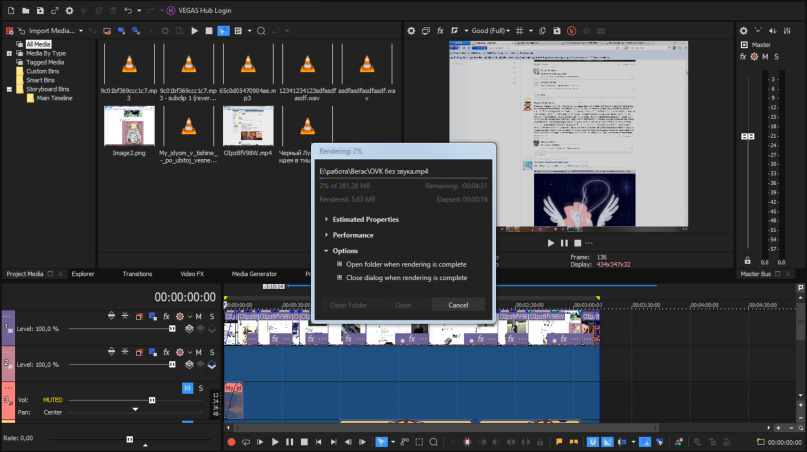The image size is (807, 452).
Task: Toggle 'Close dialog when rendering is complete'
Action: point(340,277)
